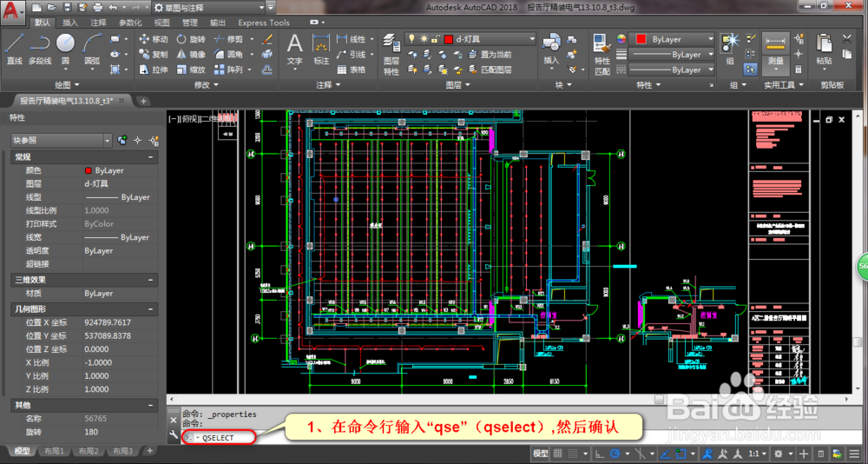Image resolution: width=868 pixels, height=464 pixels.
Task: Select the 圆 circle tool
Action: tap(65, 50)
